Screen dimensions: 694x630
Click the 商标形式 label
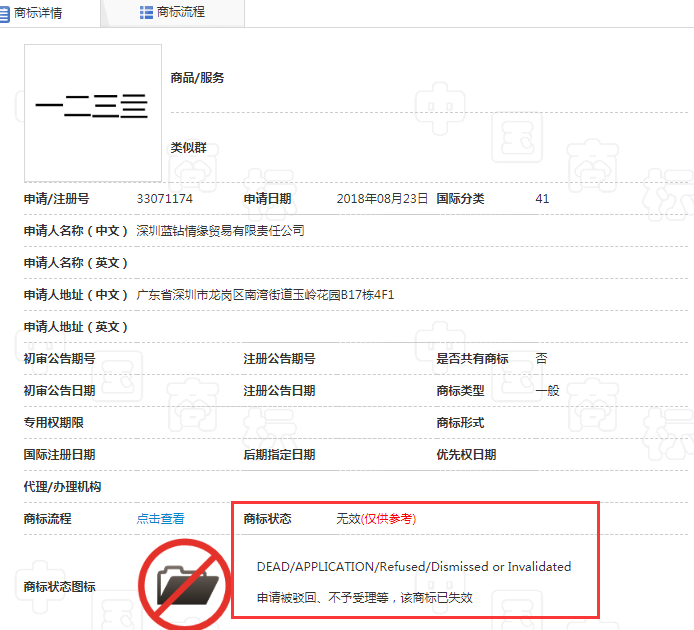460,423
